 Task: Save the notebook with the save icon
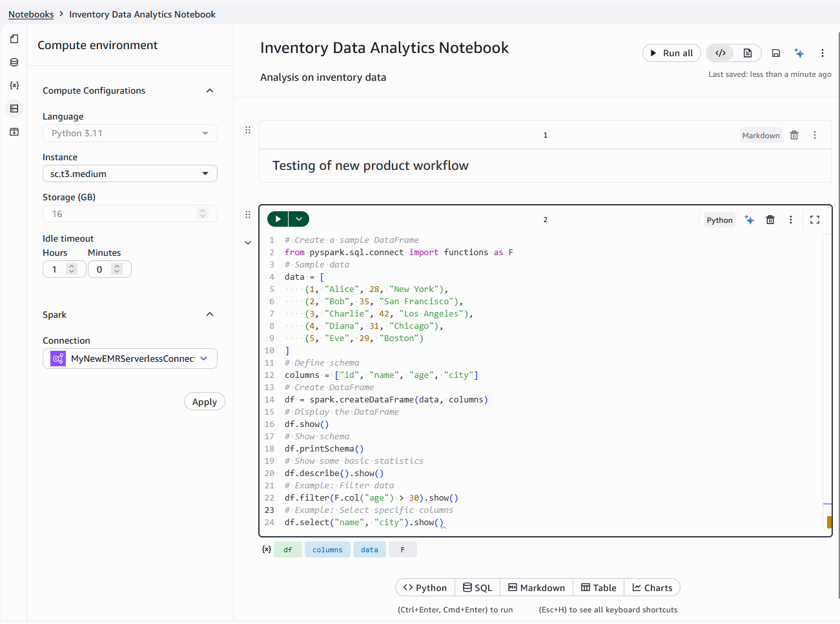[x=776, y=53]
